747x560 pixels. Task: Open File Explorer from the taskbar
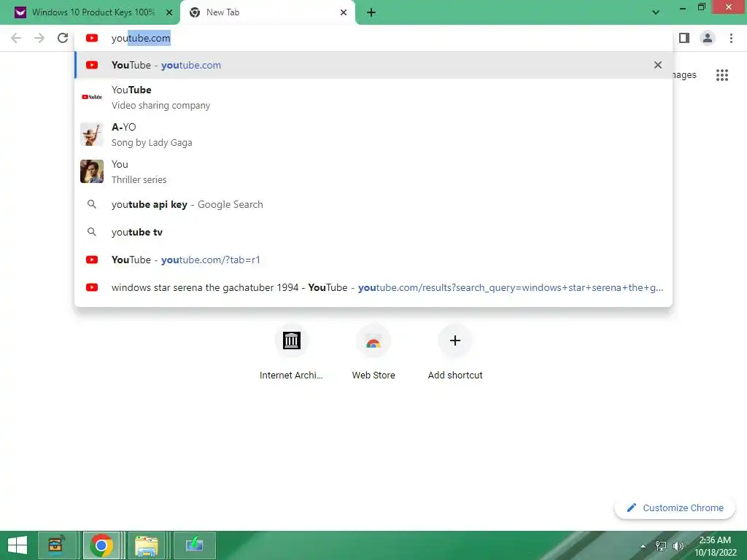pyautogui.click(x=147, y=545)
